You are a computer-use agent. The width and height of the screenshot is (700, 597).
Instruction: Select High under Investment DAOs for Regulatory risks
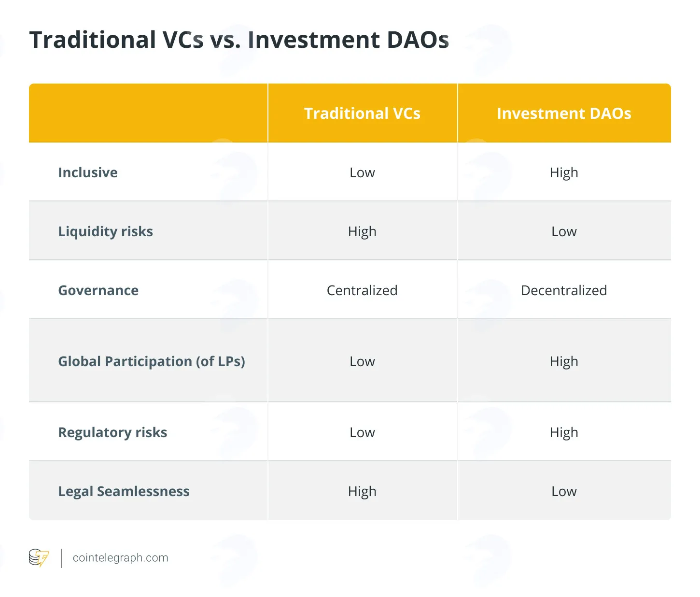tap(564, 433)
